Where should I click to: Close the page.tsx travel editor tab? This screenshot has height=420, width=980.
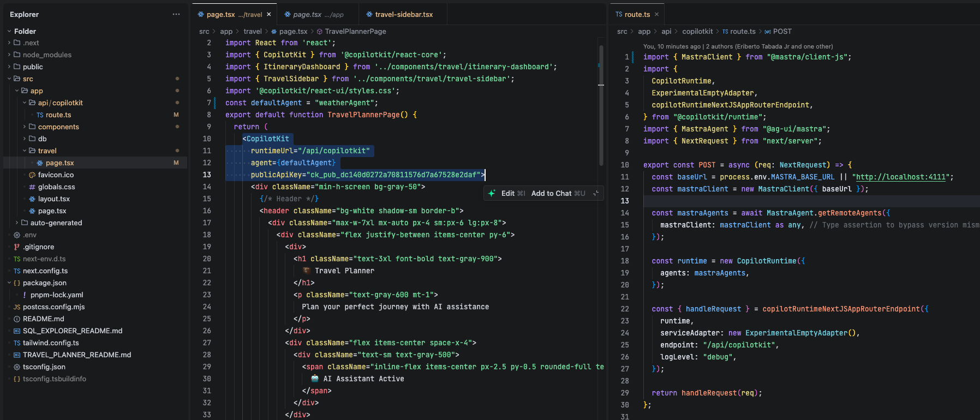tap(268, 14)
